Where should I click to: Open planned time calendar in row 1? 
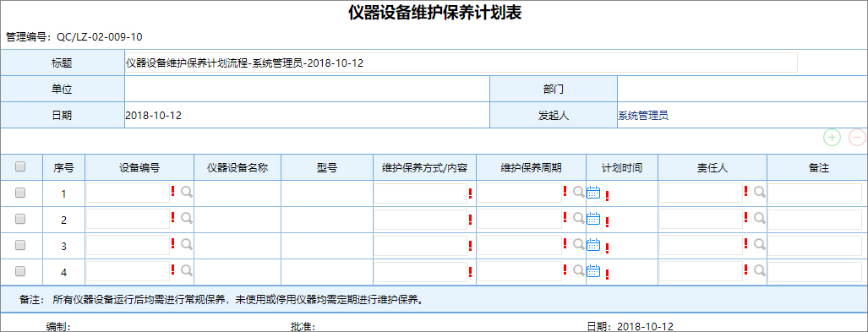click(x=593, y=193)
